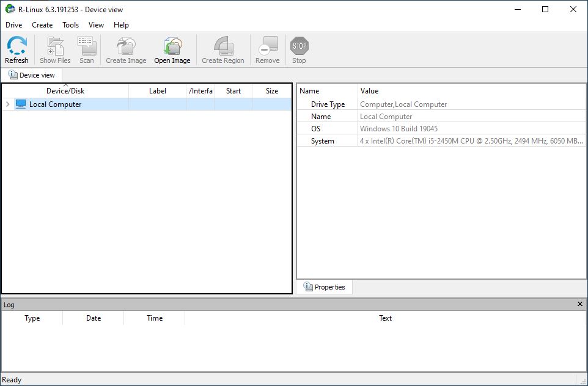Click the Refresh toolbar icon
The height and width of the screenshot is (386, 588).
tap(17, 46)
